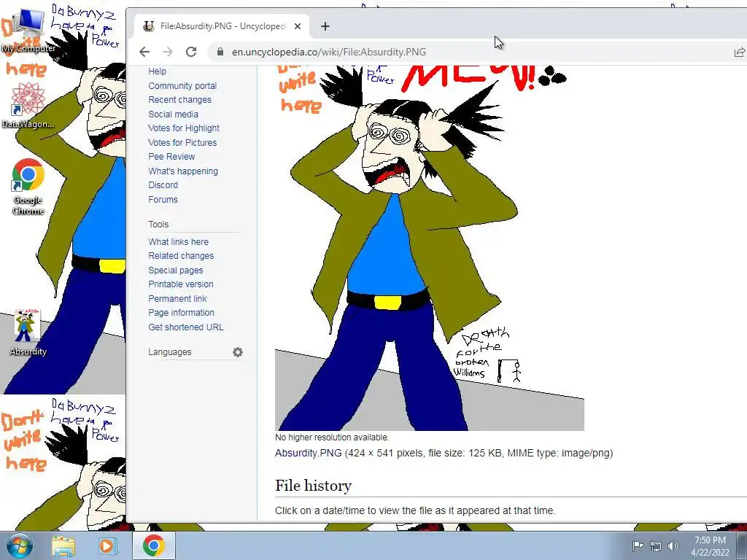Screen dimensions: 747x560
Task: Click Get shortened URL link
Action: pyautogui.click(x=186, y=327)
